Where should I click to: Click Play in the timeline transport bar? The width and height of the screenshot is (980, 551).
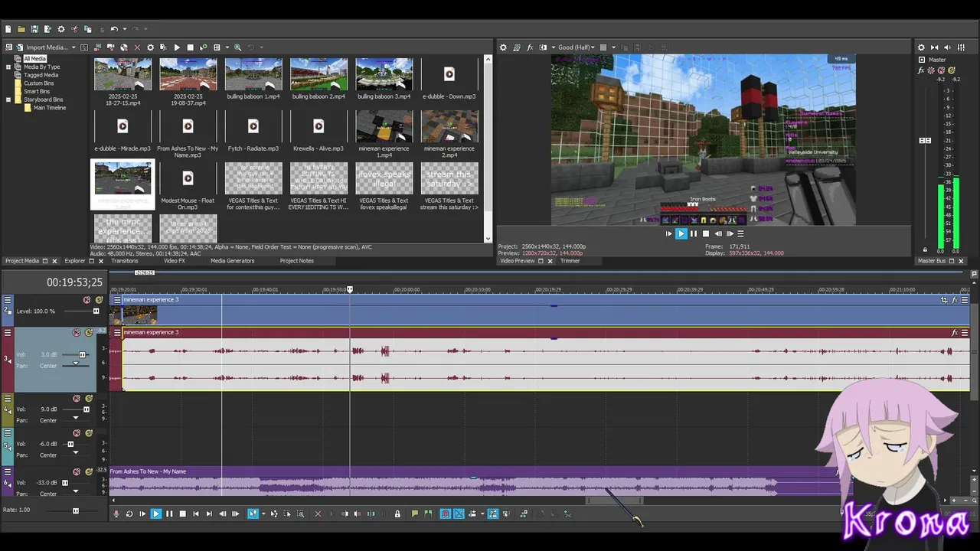[156, 514]
